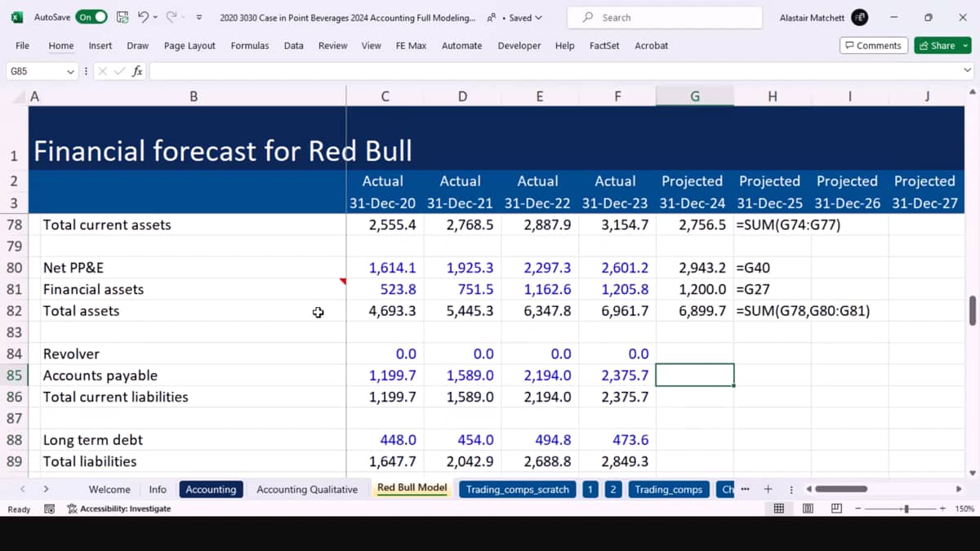Open the File menu
Viewport: 980px width, 551px height.
point(22,46)
